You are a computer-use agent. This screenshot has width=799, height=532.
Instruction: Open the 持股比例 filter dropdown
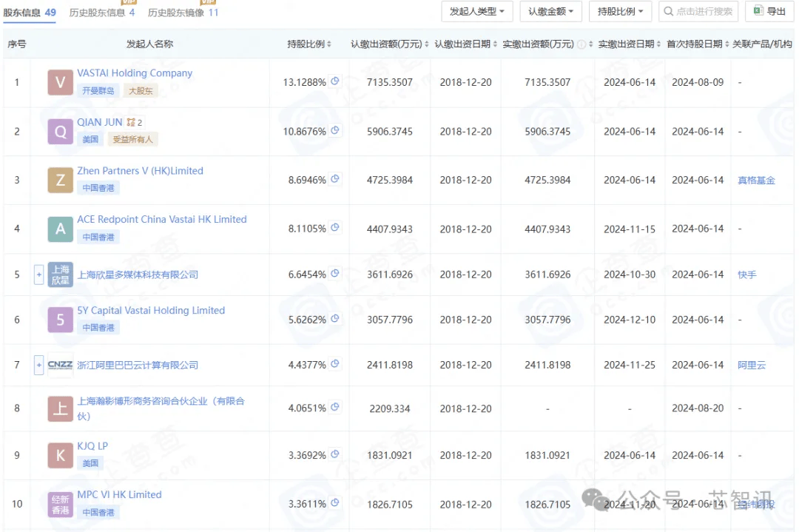point(620,12)
